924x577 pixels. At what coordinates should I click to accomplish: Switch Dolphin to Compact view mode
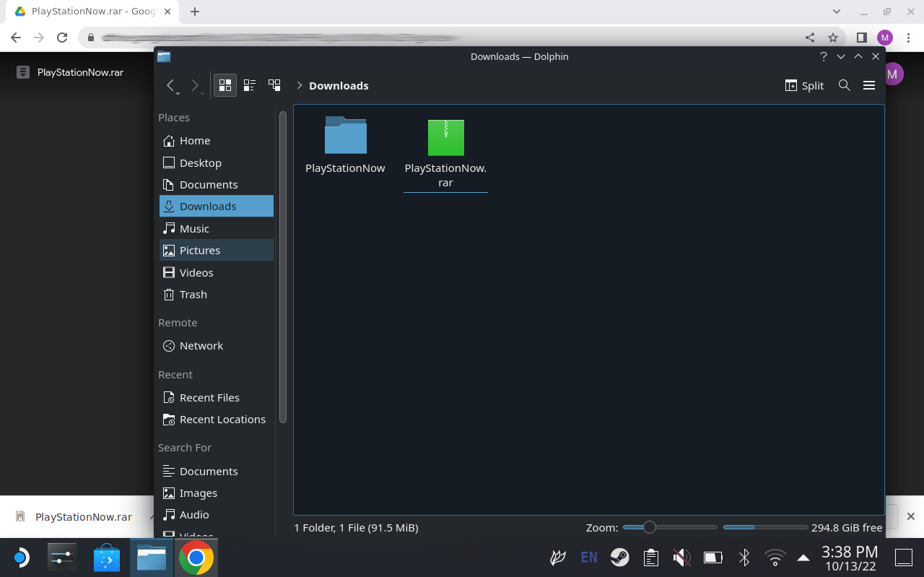[x=250, y=85]
